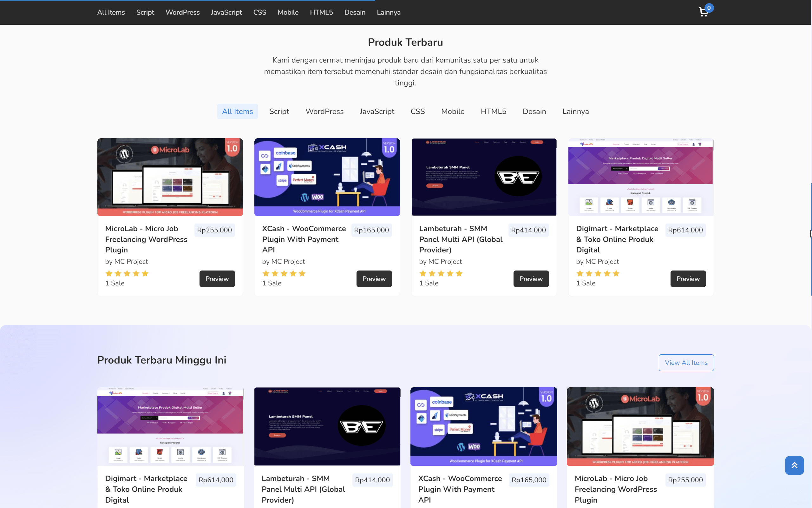Select the All Items filter tab under Produk Terbaru

click(x=238, y=111)
